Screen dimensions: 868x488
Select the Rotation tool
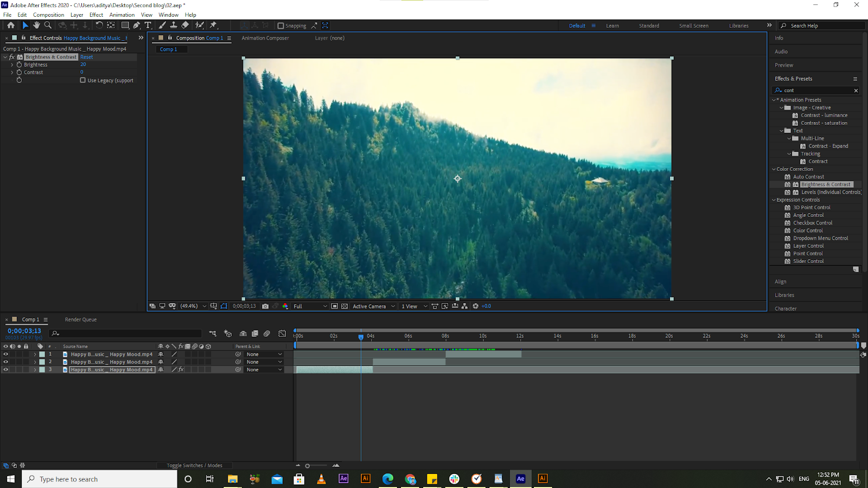99,25
